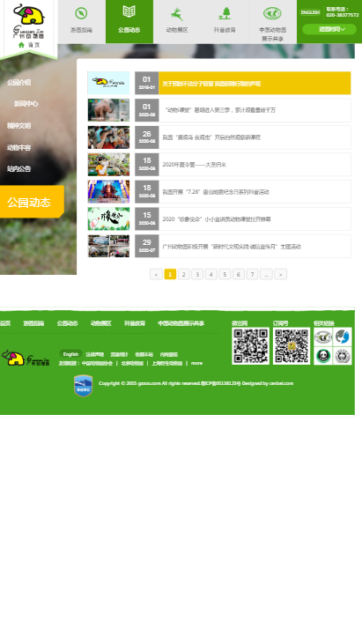This screenshot has width=362, height=644.
Task: Open the tree icon 科普教育 section
Action: click(x=225, y=21)
